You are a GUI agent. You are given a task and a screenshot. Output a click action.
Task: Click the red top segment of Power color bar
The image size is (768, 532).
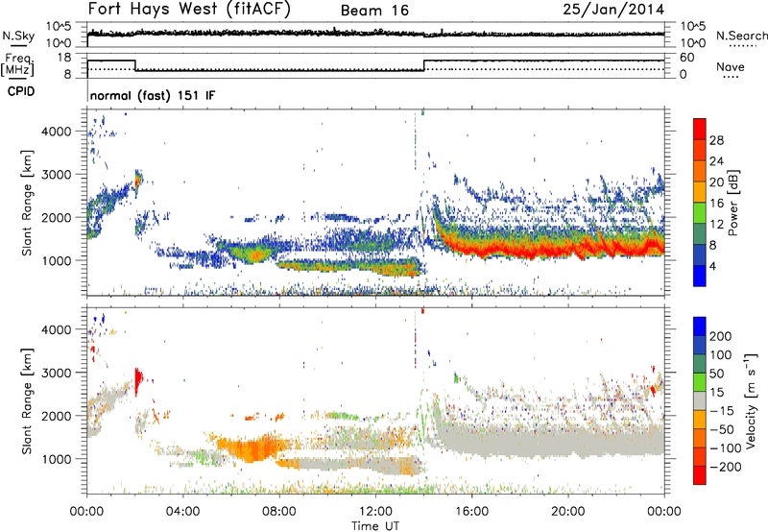click(700, 129)
